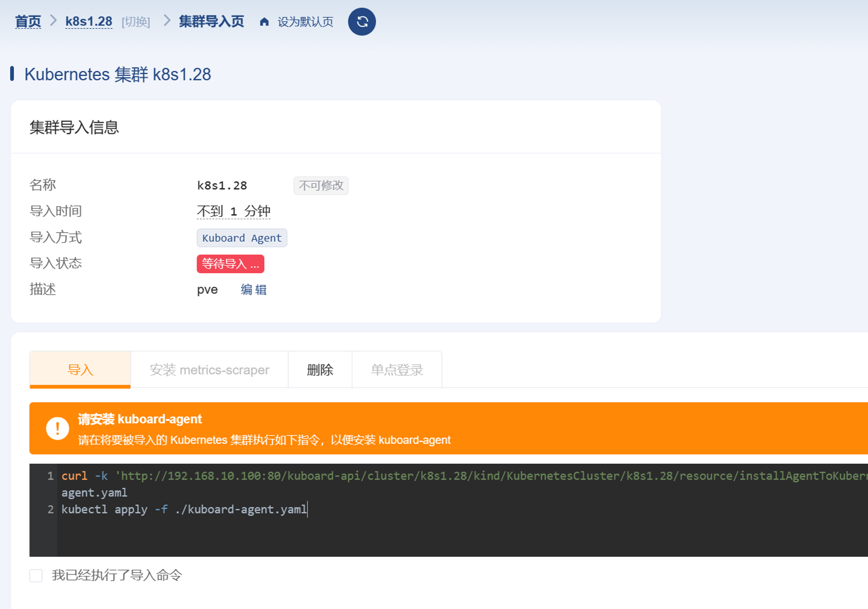Click the kubectl apply command line in the code box
This screenshot has height=609, width=868.
point(184,509)
